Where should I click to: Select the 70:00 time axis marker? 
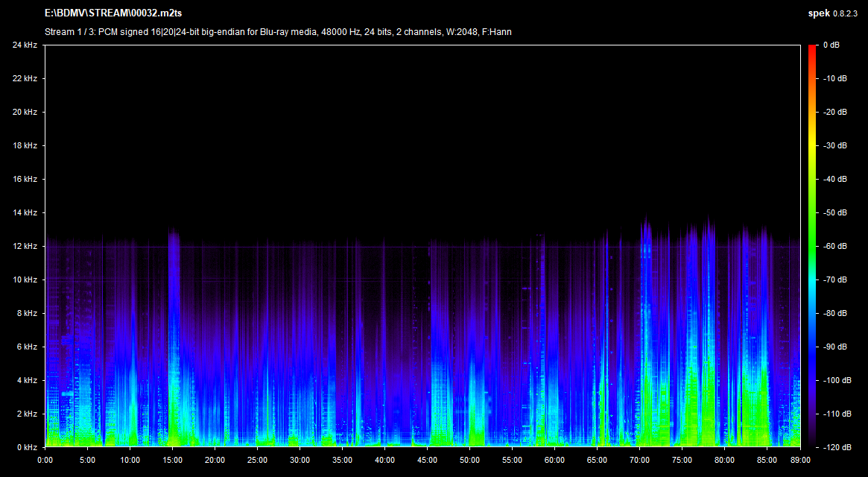[x=639, y=459]
